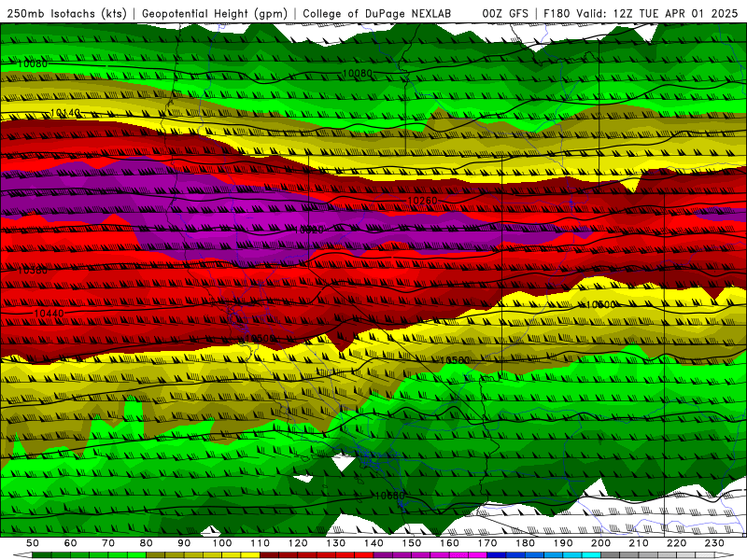
Task: Click the 10440 height contour label
Action: pos(49,314)
